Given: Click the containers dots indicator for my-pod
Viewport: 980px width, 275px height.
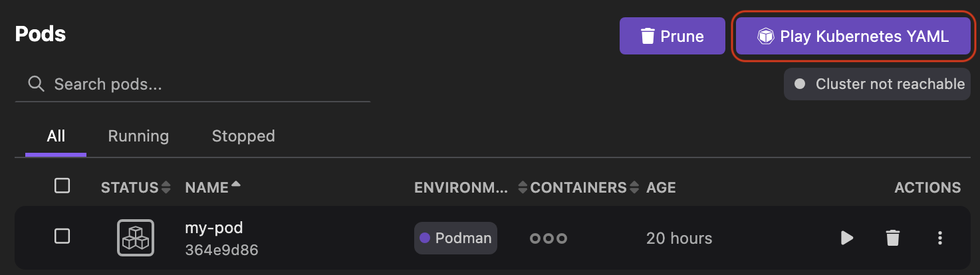Looking at the screenshot, I should [548, 238].
